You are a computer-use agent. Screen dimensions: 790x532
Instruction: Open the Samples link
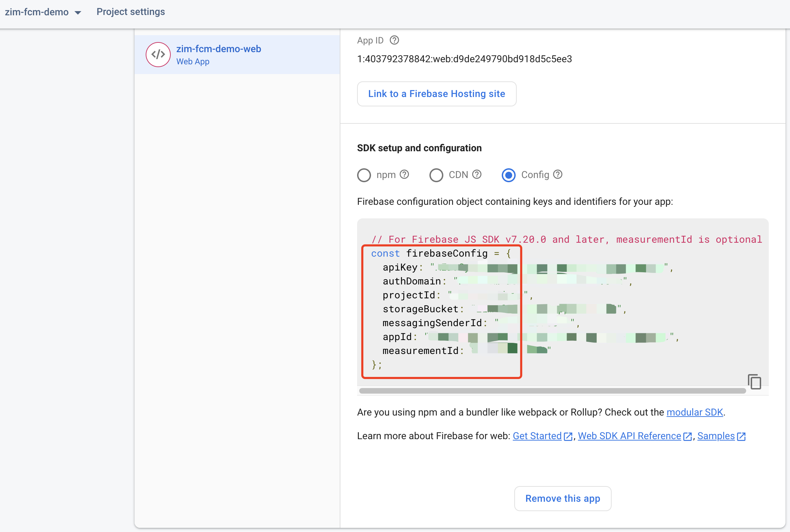pyautogui.click(x=716, y=436)
